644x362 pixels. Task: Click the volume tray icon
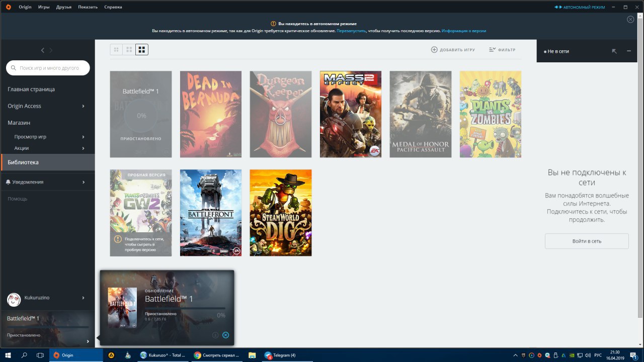click(588, 355)
